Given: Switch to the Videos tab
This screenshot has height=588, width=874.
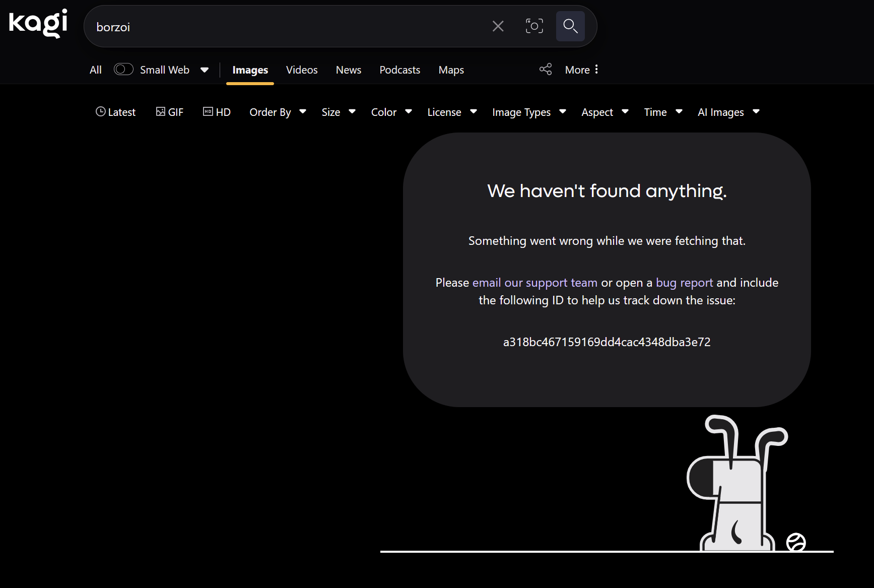Looking at the screenshot, I should click(302, 70).
